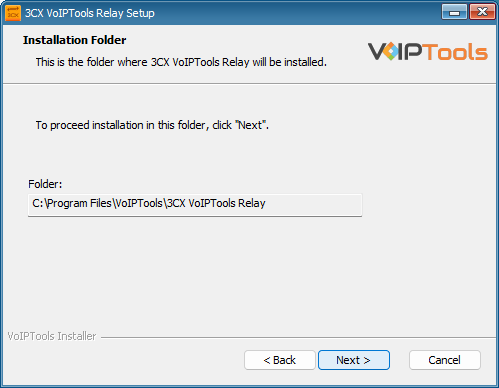This screenshot has height=388, width=499.
Task: Click the orange Tools part of logo
Action: coord(457,52)
